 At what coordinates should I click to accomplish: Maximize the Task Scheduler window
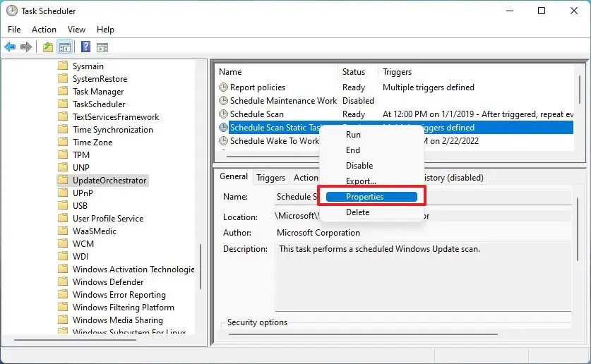click(542, 11)
